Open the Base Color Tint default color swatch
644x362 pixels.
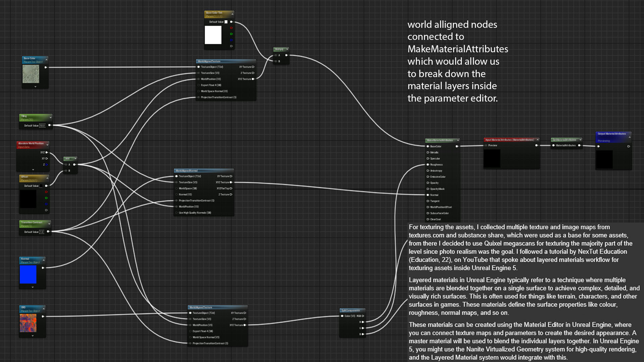pyautogui.click(x=226, y=22)
